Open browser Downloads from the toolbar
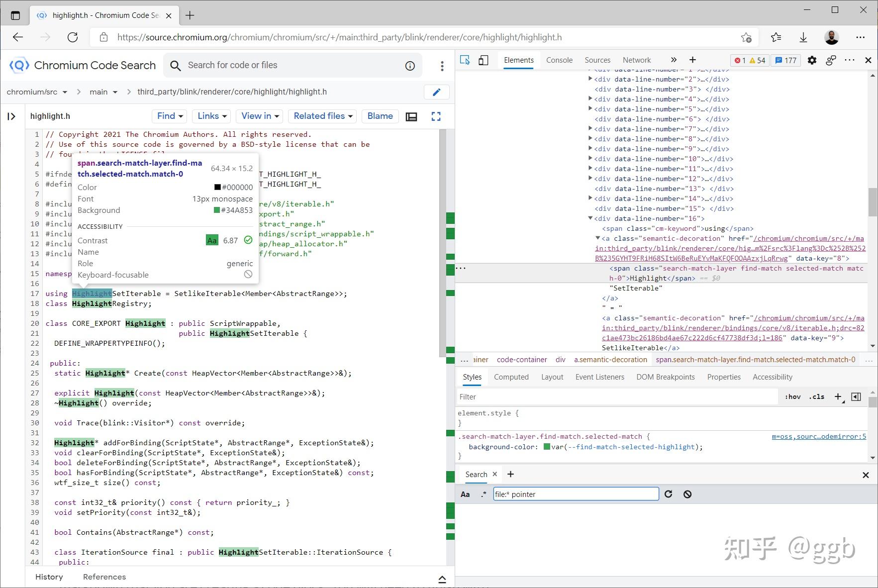Viewport: 878px width, 588px height. 803,37
